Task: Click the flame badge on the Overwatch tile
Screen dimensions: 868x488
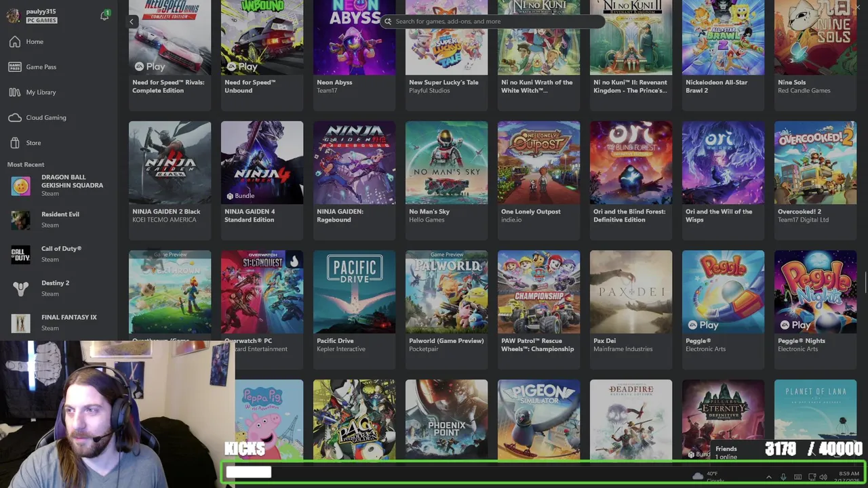Action: 294,261
